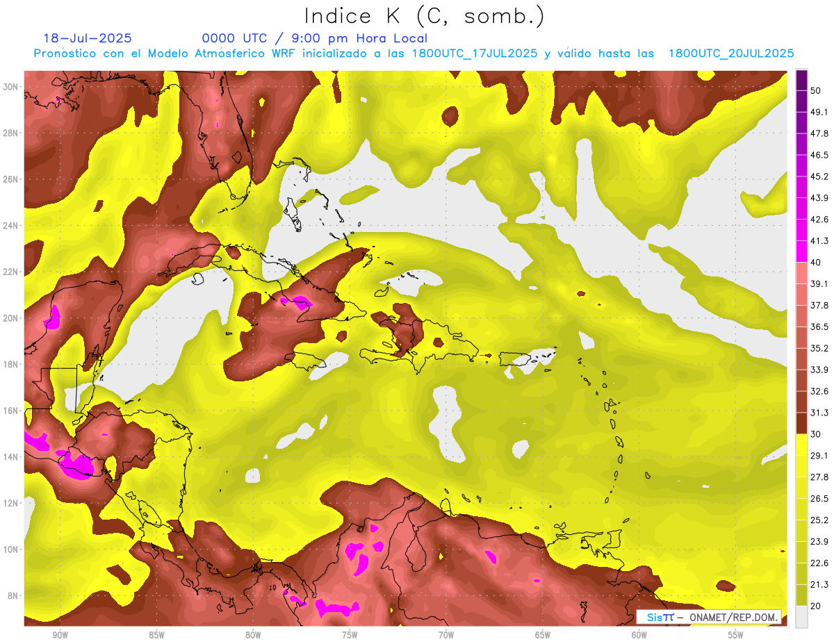Click the darkest purple legend swatch above 50
The image size is (834, 644).
(801, 80)
